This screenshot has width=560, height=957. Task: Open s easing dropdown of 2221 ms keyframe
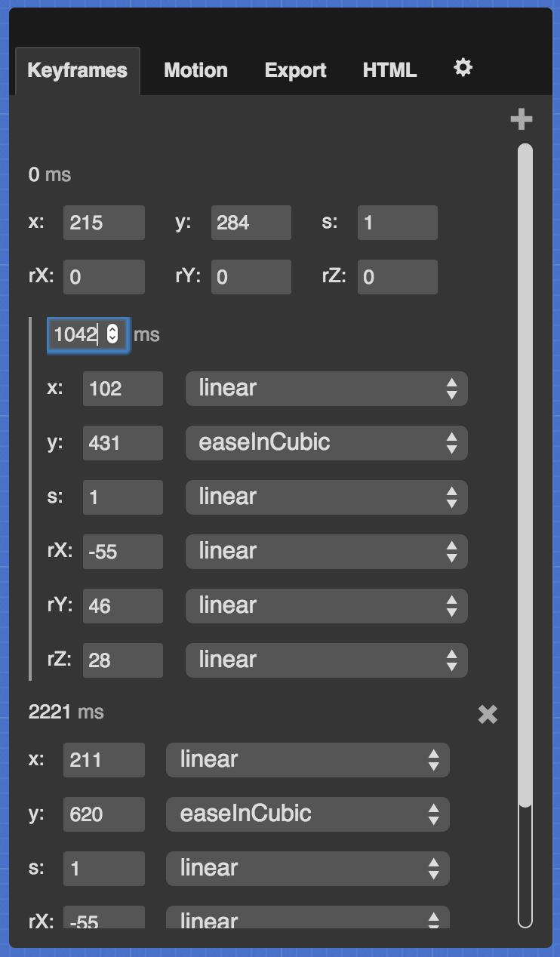click(x=308, y=869)
